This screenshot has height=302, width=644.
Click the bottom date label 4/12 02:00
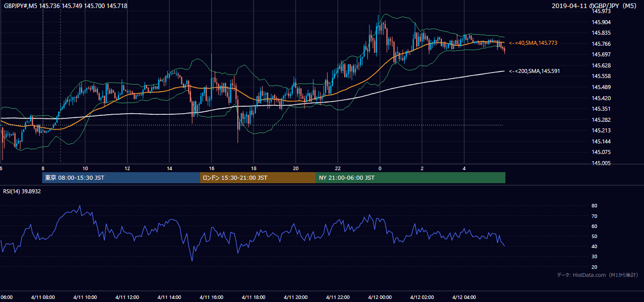click(x=422, y=297)
